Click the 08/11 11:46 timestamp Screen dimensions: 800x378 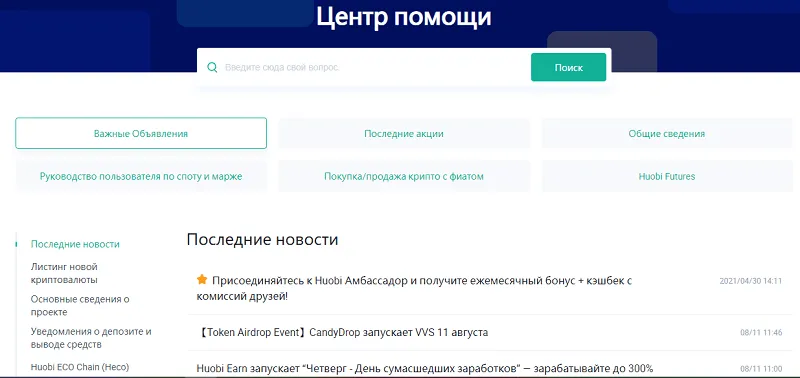tap(761, 333)
